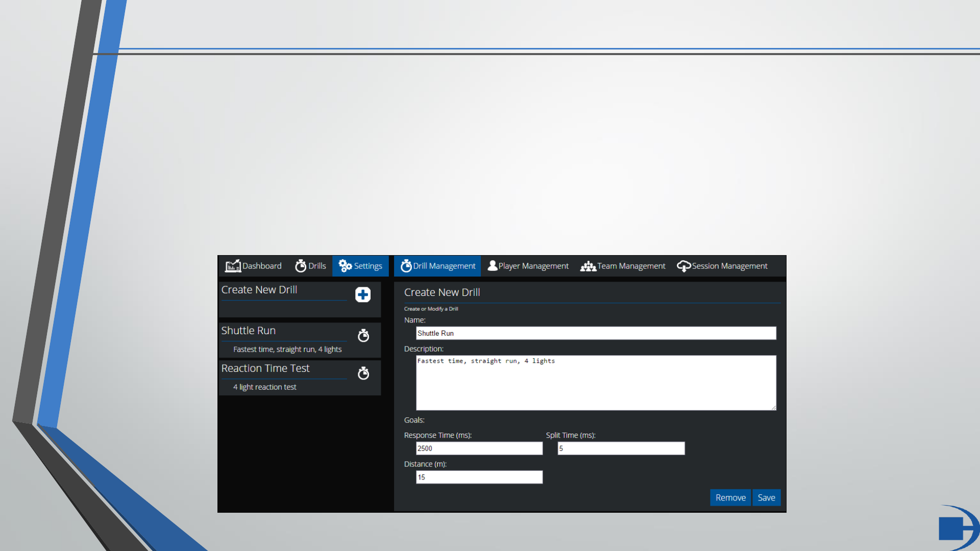Viewport: 980px width, 551px height.
Task: Open the Drill Management tab
Action: pos(438,266)
